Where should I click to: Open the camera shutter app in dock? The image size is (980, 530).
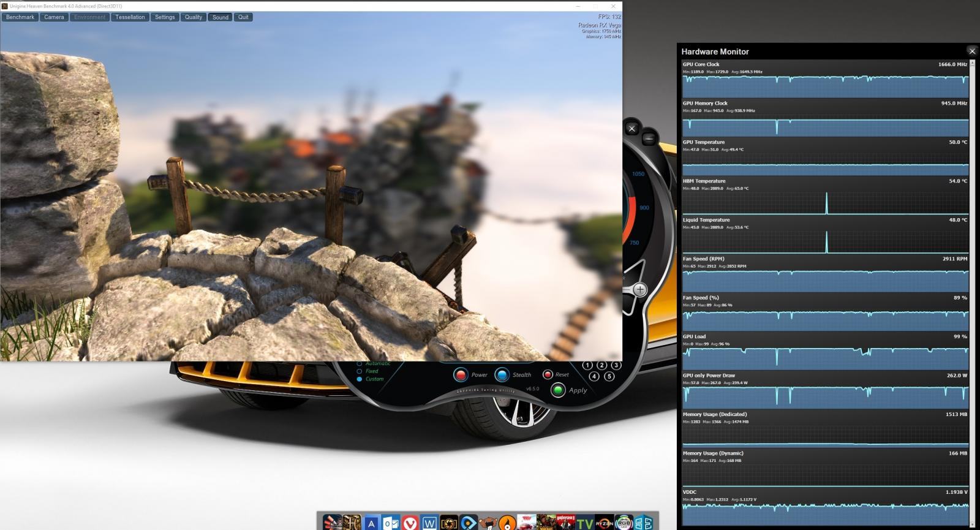pos(449,523)
